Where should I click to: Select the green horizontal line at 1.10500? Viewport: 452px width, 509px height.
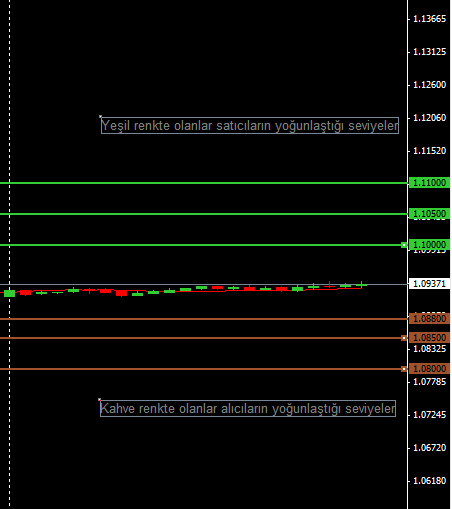(204, 214)
